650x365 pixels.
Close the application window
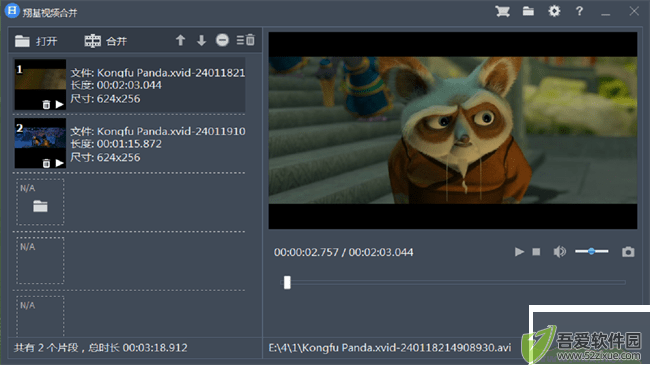pyautogui.click(x=634, y=11)
